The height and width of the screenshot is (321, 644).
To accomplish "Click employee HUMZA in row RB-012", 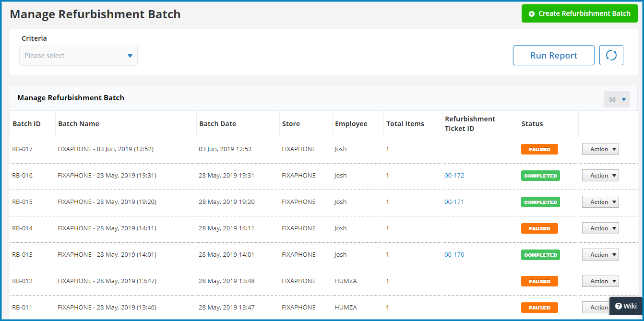I will click(x=346, y=281).
